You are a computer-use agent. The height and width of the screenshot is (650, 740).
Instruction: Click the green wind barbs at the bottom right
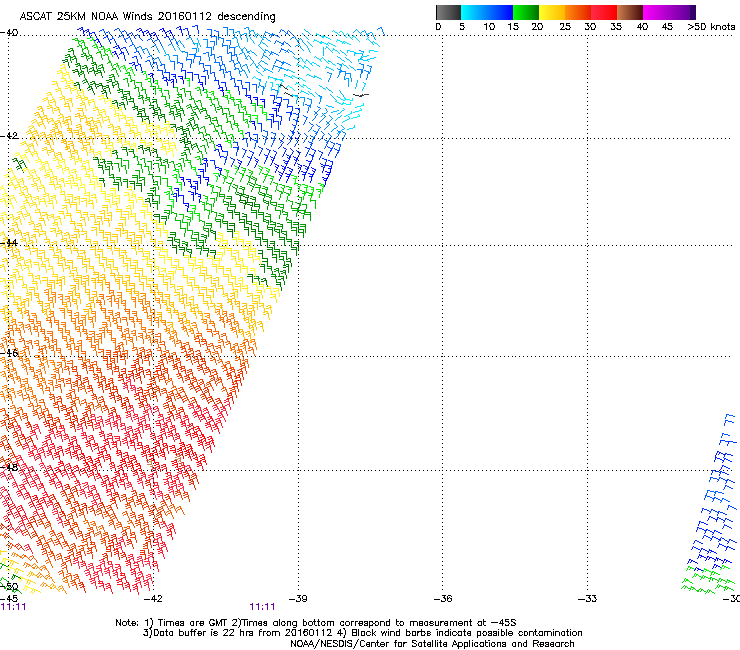(709, 581)
